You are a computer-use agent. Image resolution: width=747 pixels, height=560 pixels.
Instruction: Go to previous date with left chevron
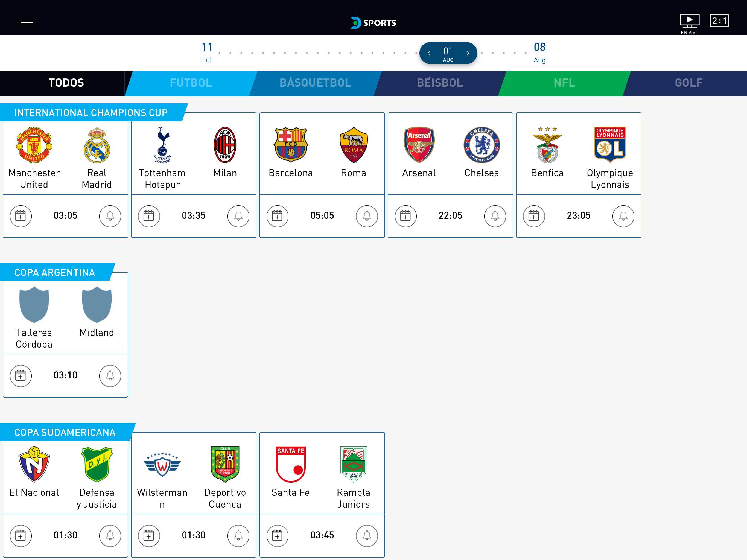[429, 53]
